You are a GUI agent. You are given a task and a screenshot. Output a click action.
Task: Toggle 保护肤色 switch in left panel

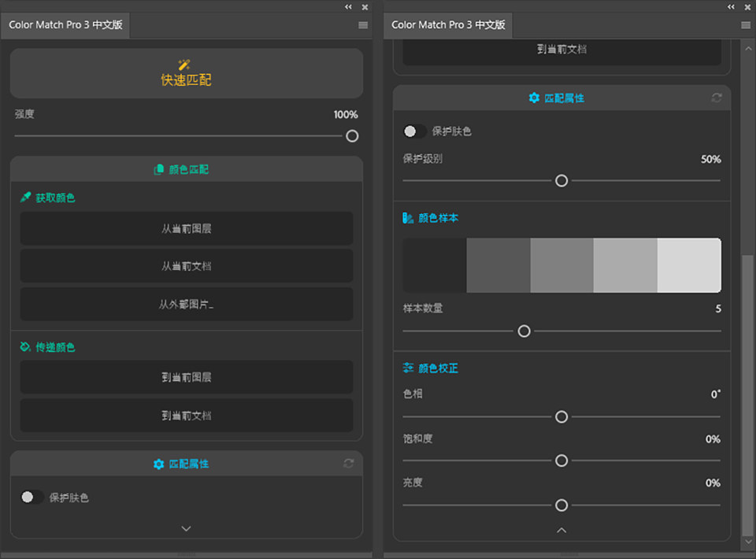point(31,497)
